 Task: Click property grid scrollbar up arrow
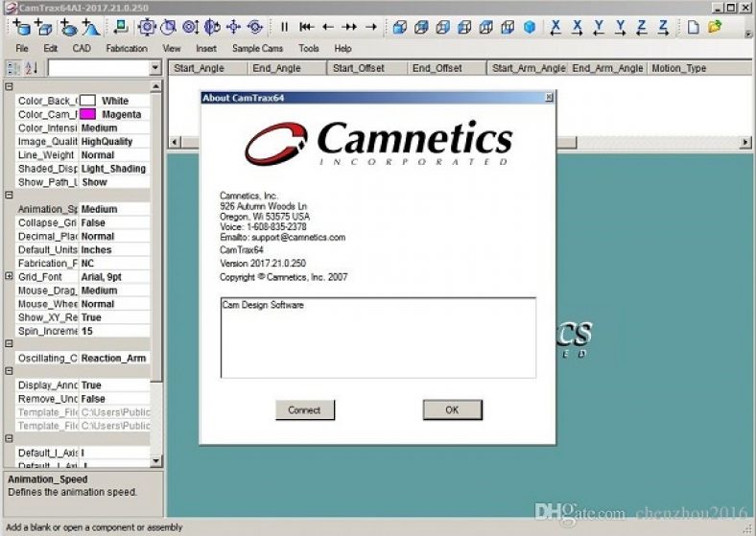coord(155,86)
